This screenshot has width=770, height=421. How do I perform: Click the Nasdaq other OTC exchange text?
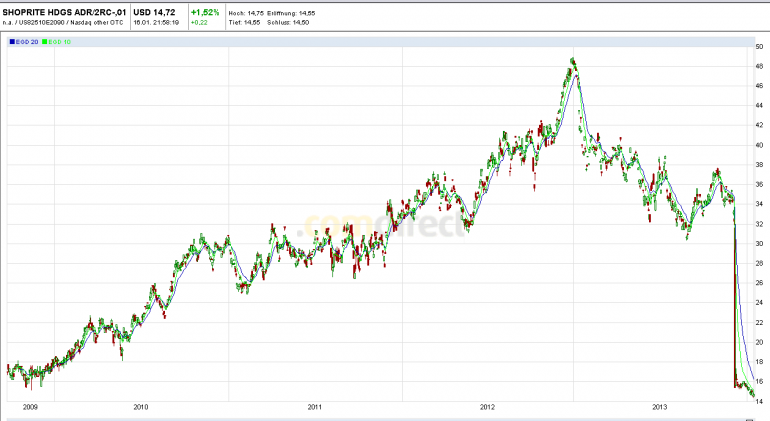click(x=97, y=23)
